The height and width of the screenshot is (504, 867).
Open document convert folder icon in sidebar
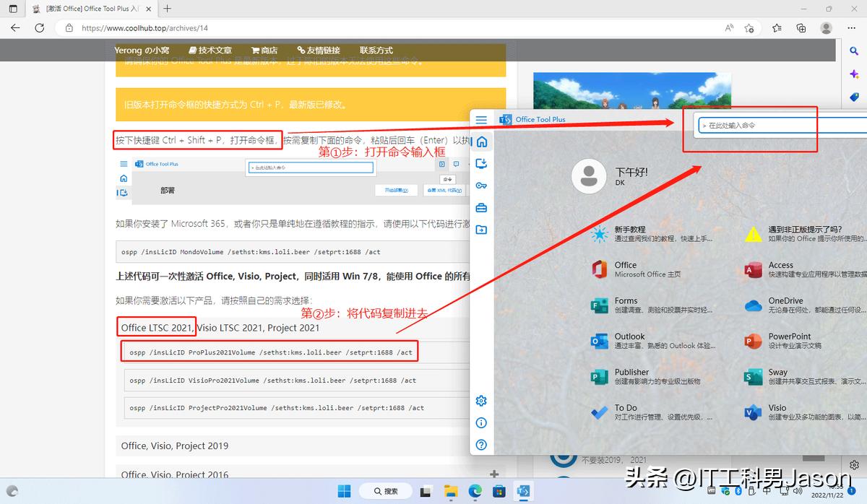[481, 230]
